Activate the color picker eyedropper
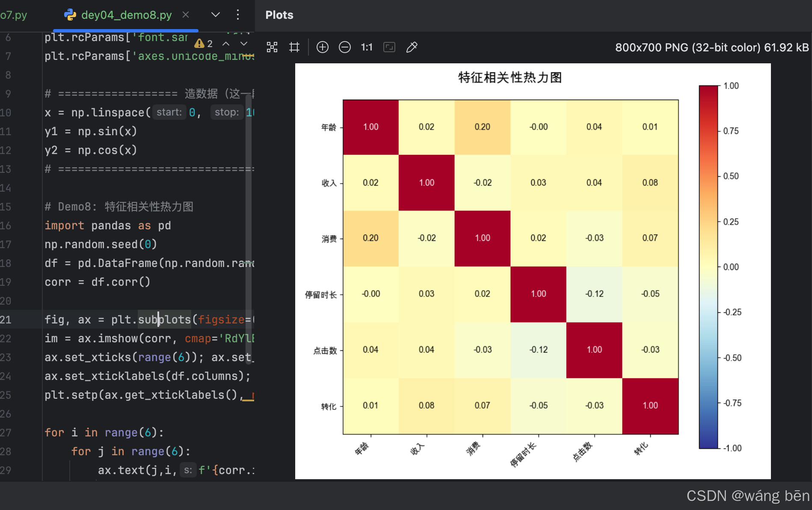The width and height of the screenshot is (812, 510). (412, 47)
